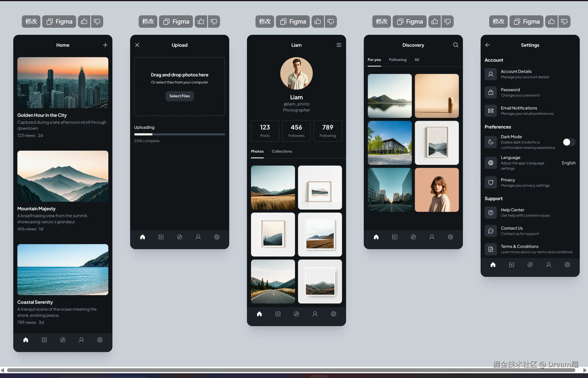Click thumbs-down above the Upload screen

(x=214, y=22)
